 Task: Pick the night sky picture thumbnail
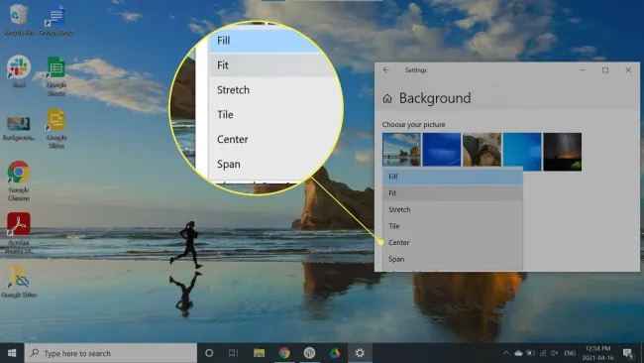point(563,152)
